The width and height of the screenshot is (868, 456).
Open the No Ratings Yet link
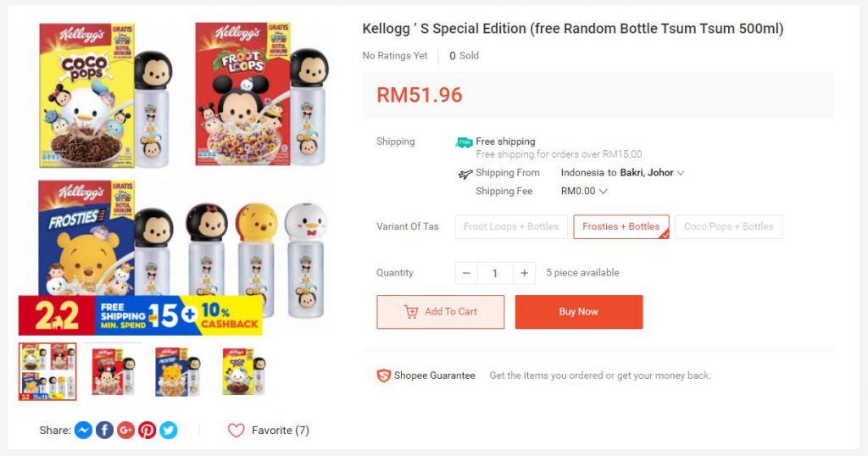(395, 56)
